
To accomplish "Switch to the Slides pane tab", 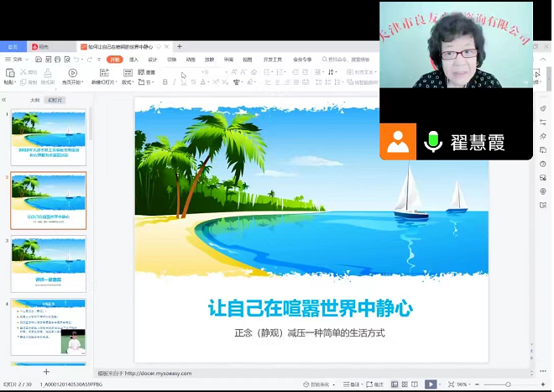I will click(x=55, y=100).
